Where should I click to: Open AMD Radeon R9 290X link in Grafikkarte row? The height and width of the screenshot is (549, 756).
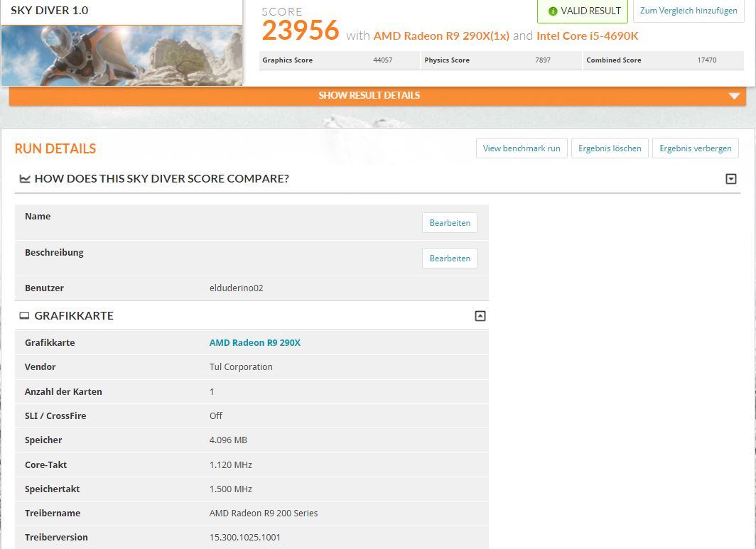[x=255, y=343]
